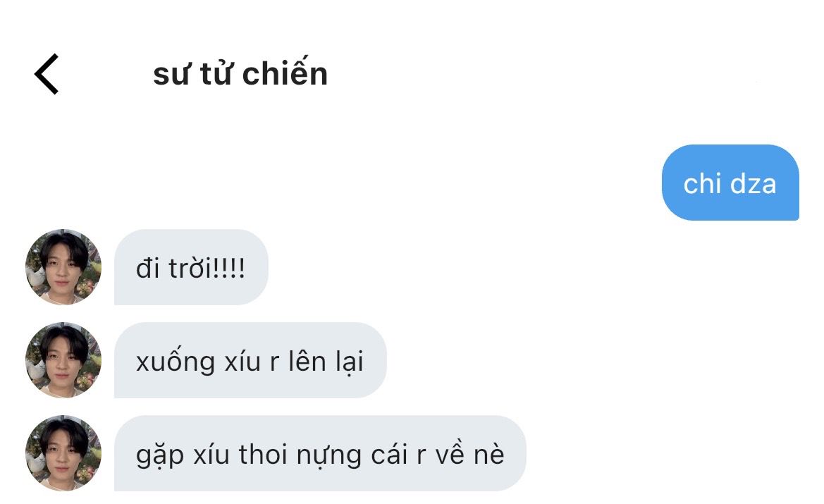Open the sư tử chiến chat header
This screenshot has width=824, height=504.
[240, 73]
